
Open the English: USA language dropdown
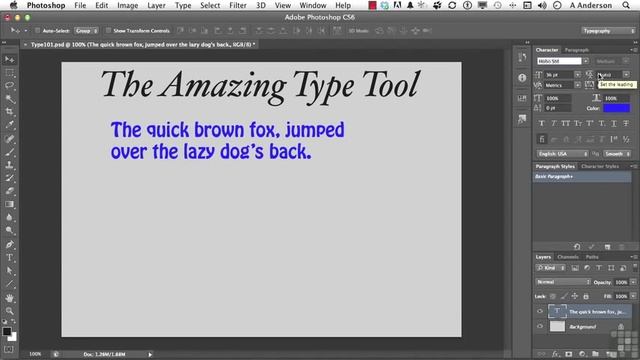562,154
